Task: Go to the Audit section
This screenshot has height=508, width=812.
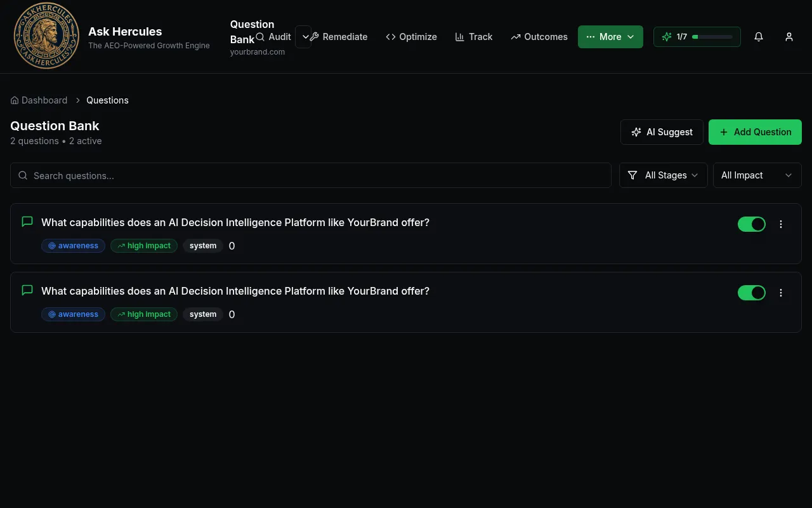Action: click(273, 37)
